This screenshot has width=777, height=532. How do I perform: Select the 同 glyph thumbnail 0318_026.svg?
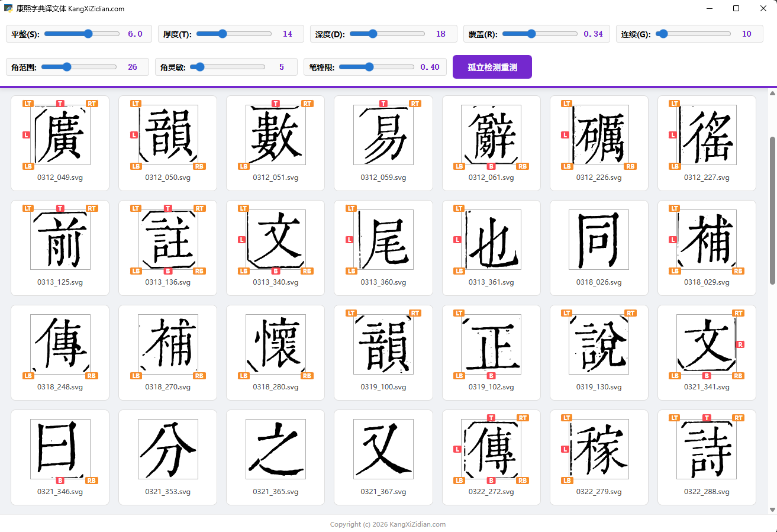[x=598, y=240]
